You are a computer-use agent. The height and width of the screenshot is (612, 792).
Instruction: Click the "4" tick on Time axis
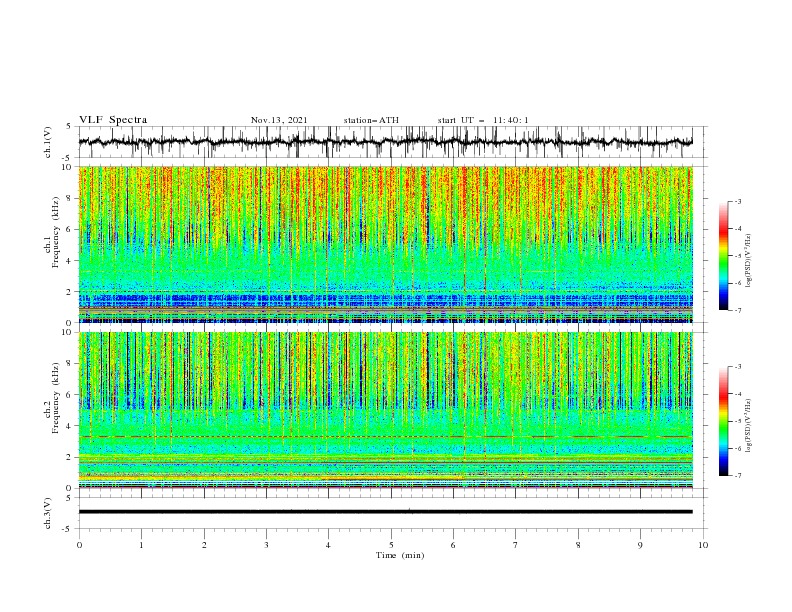(x=328, y=545)
